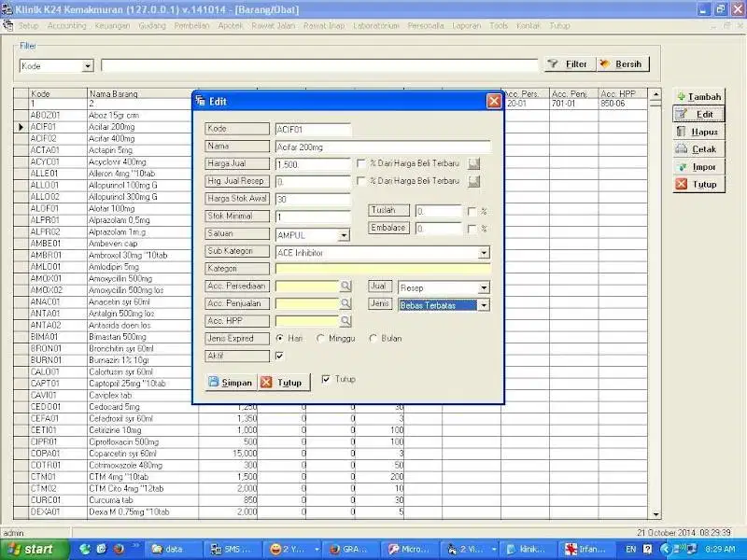
Task: Open the Apotek menu
Action: (x=230, y=26)
